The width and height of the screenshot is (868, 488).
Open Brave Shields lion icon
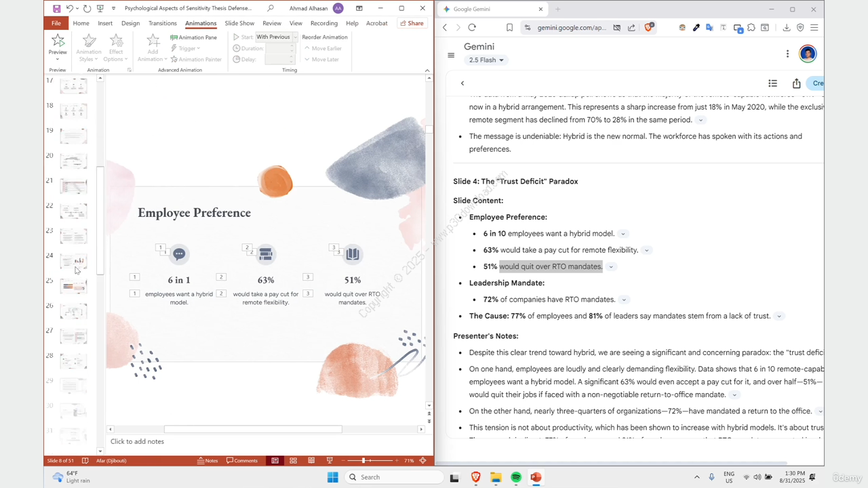648,28
